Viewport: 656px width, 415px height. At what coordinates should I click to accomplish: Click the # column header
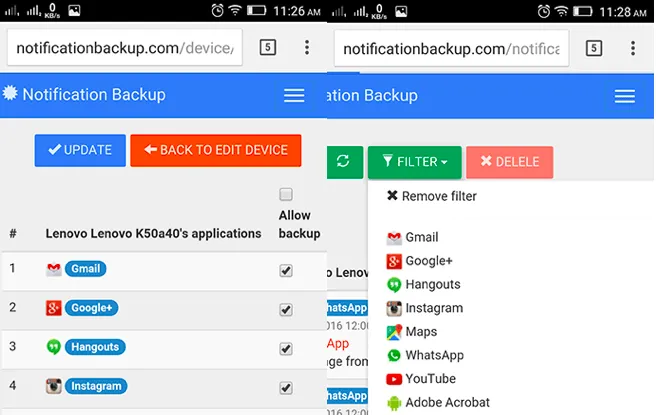[13, 233]
